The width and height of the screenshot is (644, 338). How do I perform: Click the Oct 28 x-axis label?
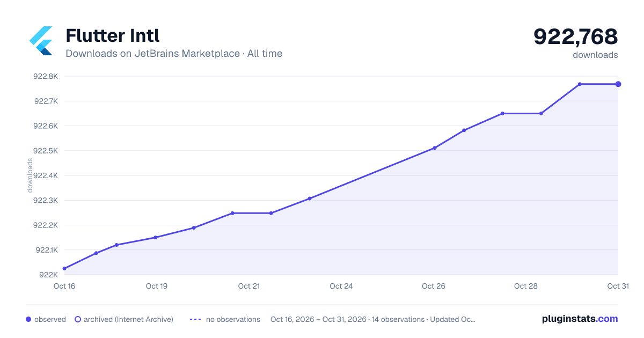526,286
